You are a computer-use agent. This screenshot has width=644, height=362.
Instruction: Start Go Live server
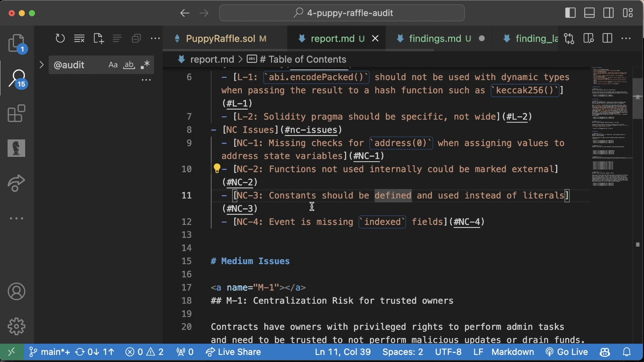pyautogui.click(x=567, y=352)
